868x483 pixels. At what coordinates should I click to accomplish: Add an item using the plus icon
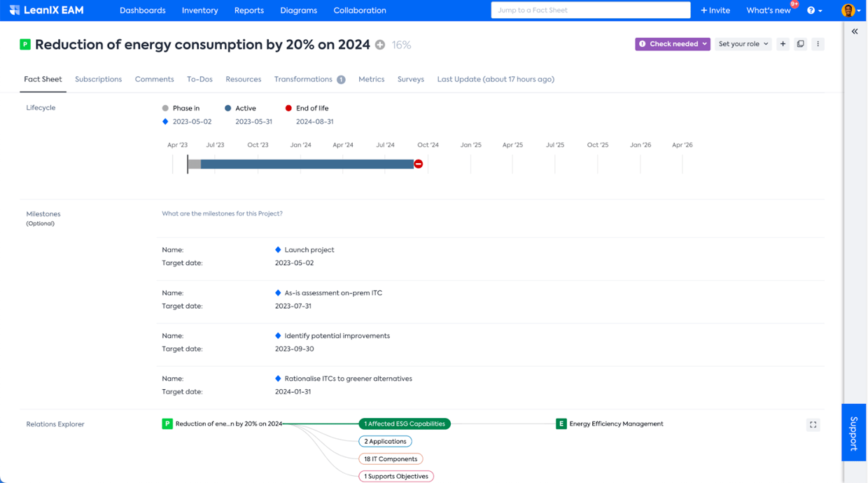tap(783, 43)
